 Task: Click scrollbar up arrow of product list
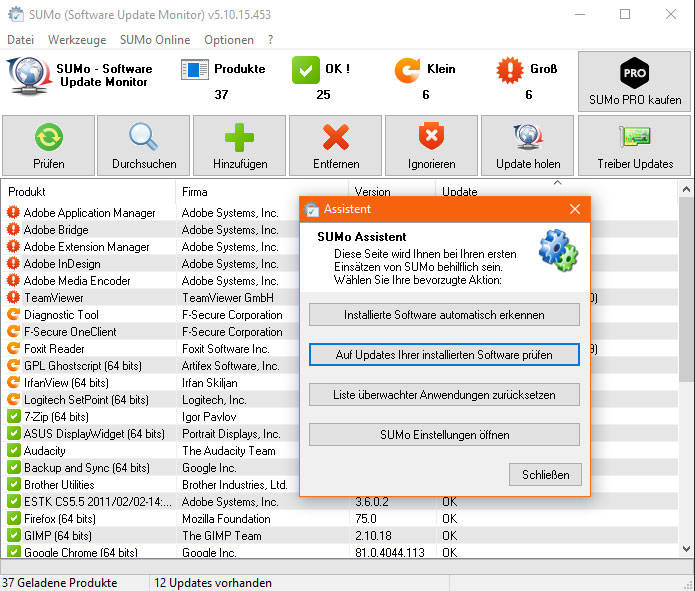[x=686, y=189]
